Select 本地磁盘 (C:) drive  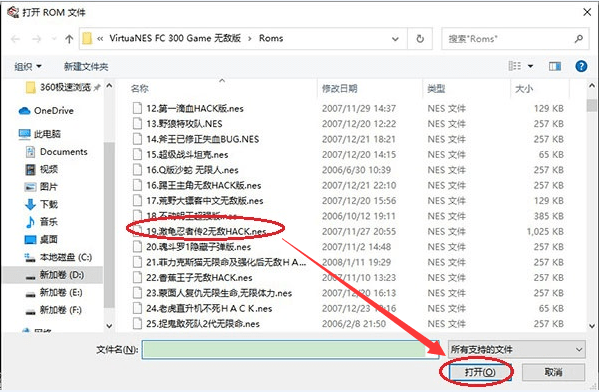click(x=58, y=257)
